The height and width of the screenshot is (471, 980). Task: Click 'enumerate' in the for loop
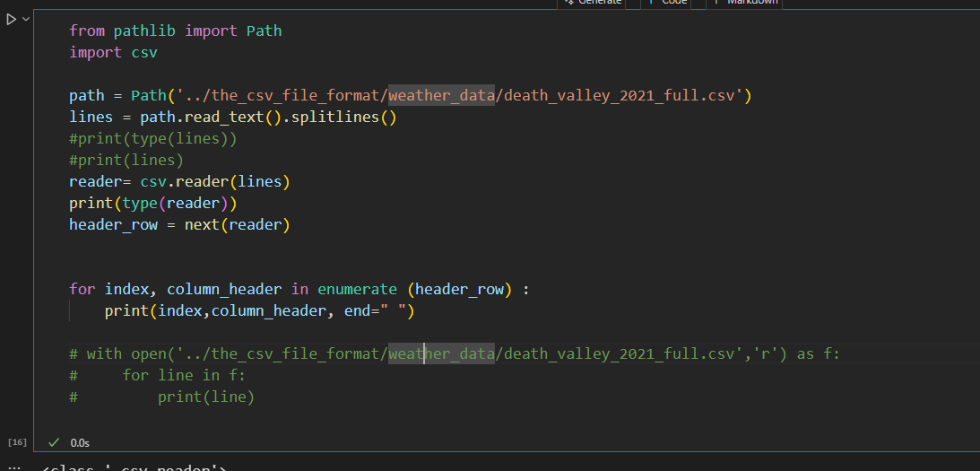[358, 290]
